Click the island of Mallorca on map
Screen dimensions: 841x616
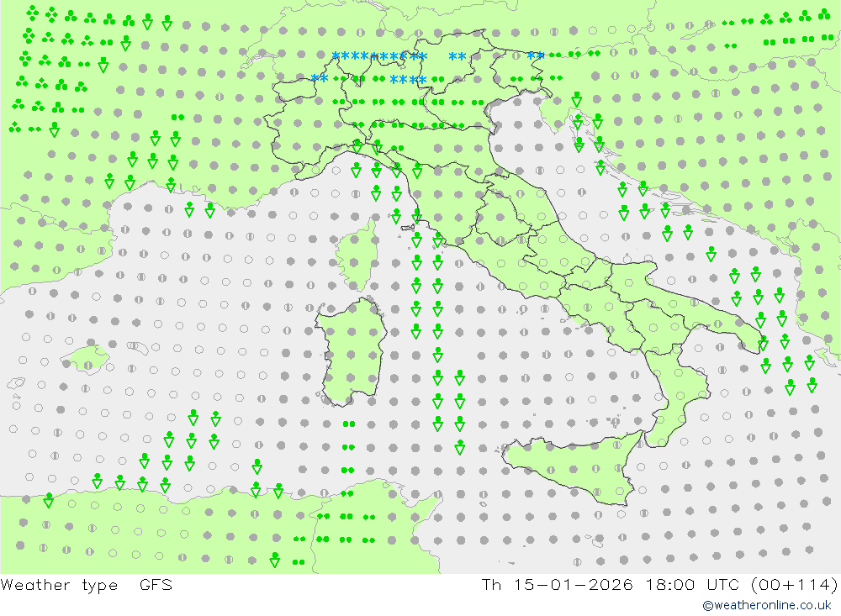click(x=86, y=359)
